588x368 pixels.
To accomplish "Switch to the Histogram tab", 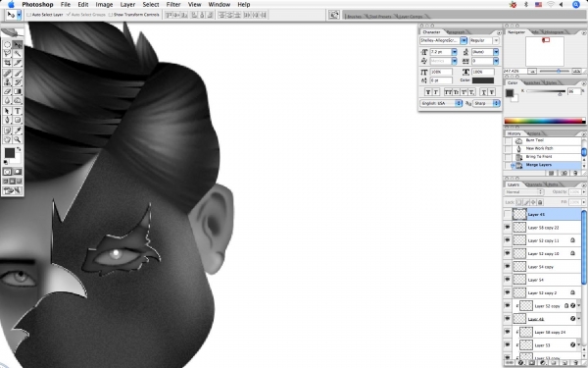I will click(554, 32).
